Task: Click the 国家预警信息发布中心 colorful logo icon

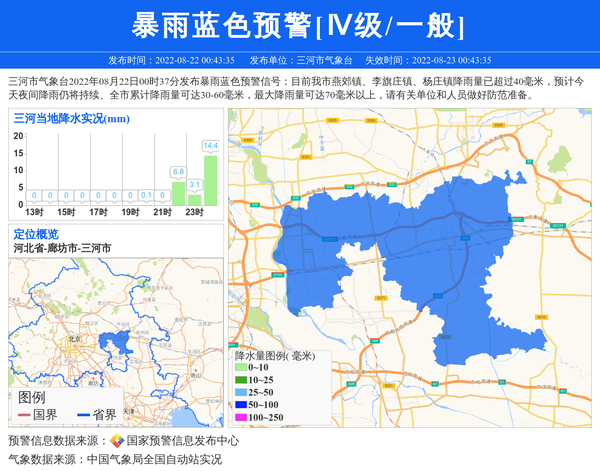Action: coord(117,441)
